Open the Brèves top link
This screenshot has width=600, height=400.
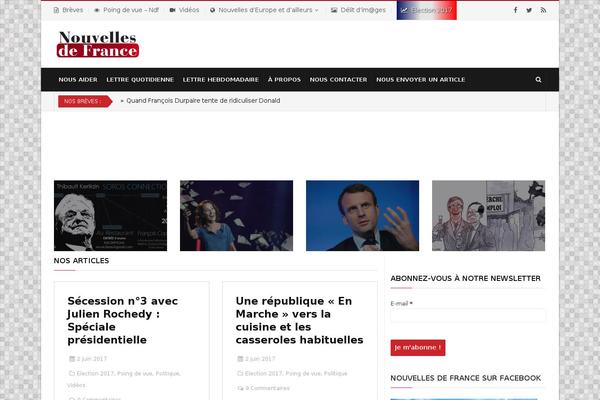68,10
